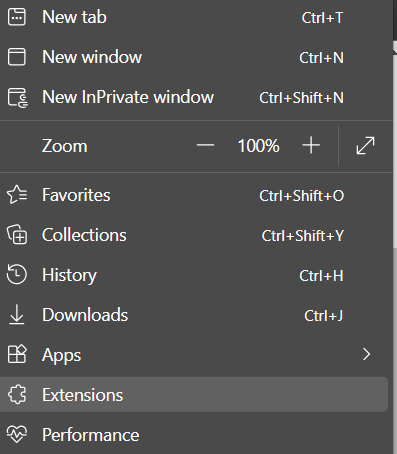Open the Collections menu entry
This screenshot has height=454, width=397.
[194, 235]
